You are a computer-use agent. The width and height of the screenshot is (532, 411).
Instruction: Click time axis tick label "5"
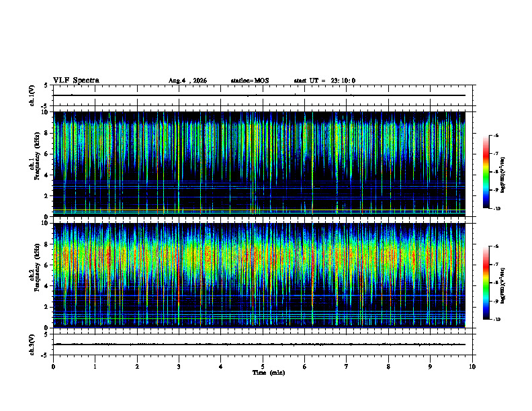coord(263,367)
